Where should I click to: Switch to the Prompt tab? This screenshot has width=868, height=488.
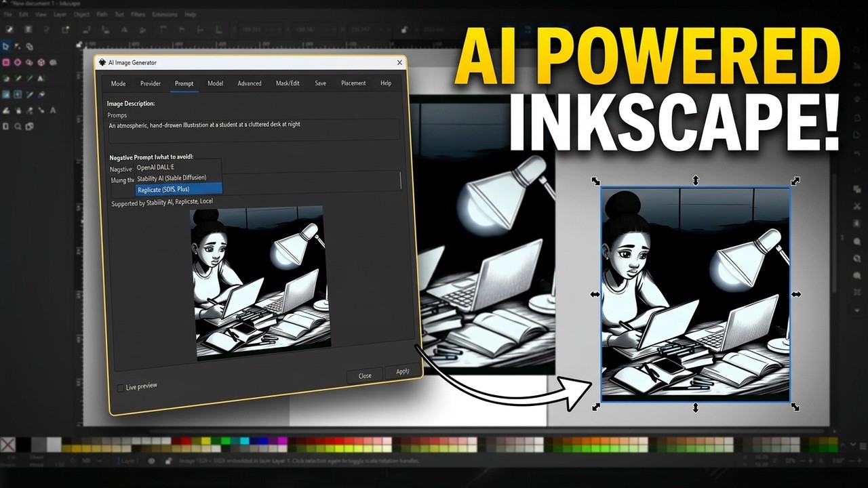184,83
